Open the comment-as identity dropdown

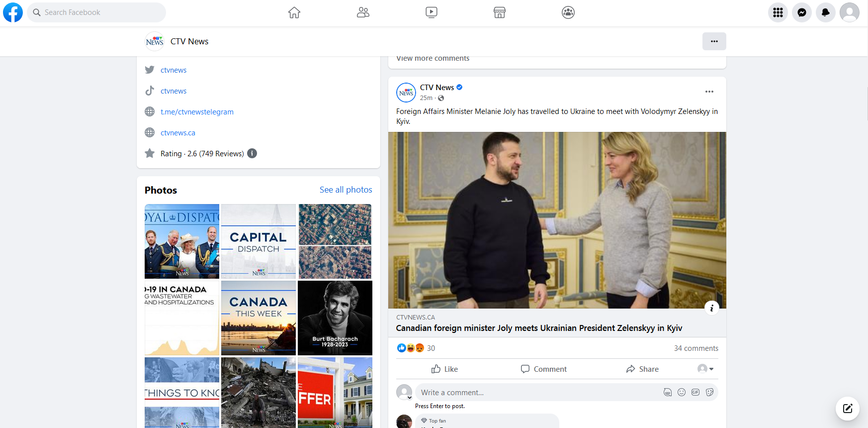tap(705, 369)
